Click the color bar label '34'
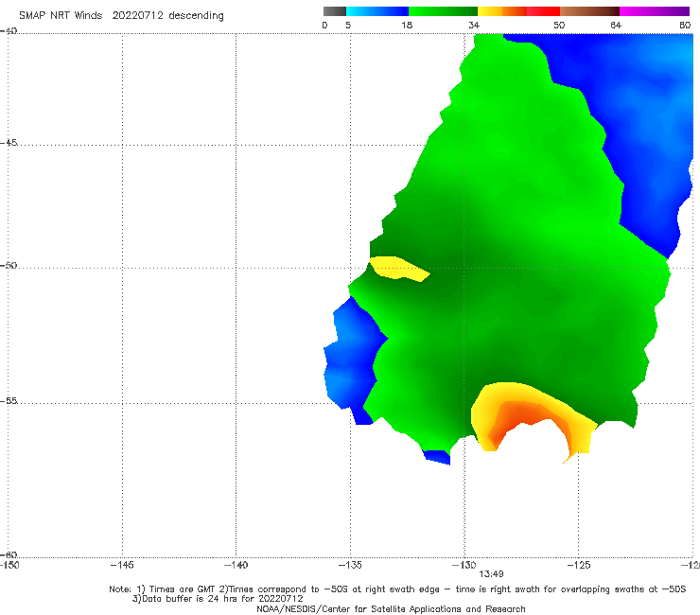This screenshot has height=615, width=700. tap(474, 25)
